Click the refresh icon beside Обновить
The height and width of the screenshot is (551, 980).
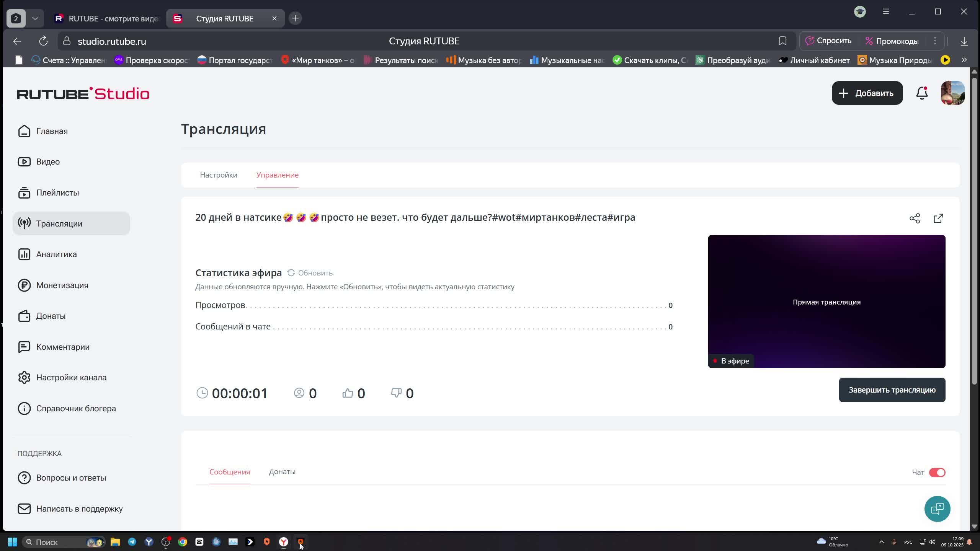(x=291, y=273)
